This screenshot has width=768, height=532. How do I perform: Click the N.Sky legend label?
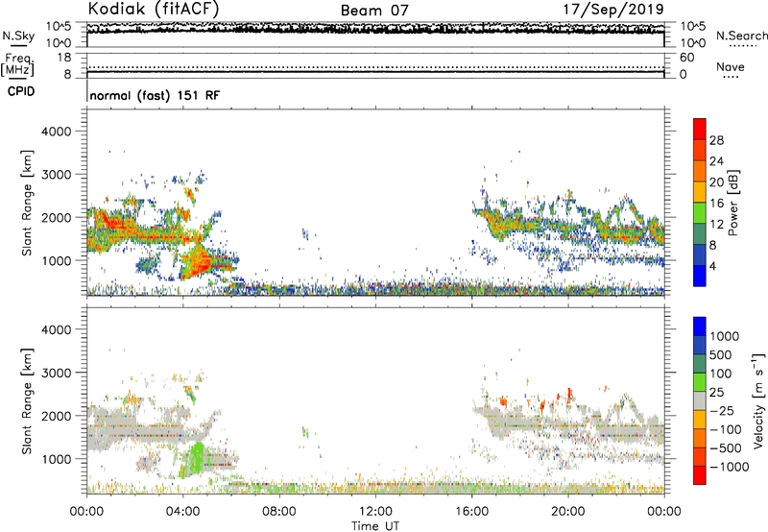pyautogui.click(x=18, y=36)
